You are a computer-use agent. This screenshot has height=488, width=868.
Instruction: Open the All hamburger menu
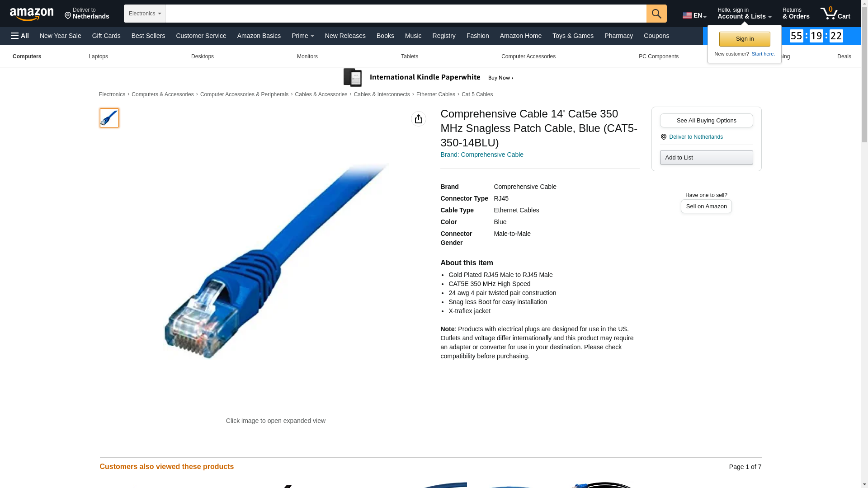pyautogui.click(x=20, y=36)
